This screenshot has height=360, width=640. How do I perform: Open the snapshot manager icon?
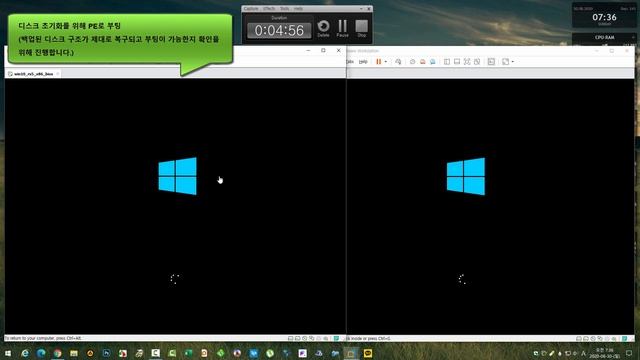point(433,62)
